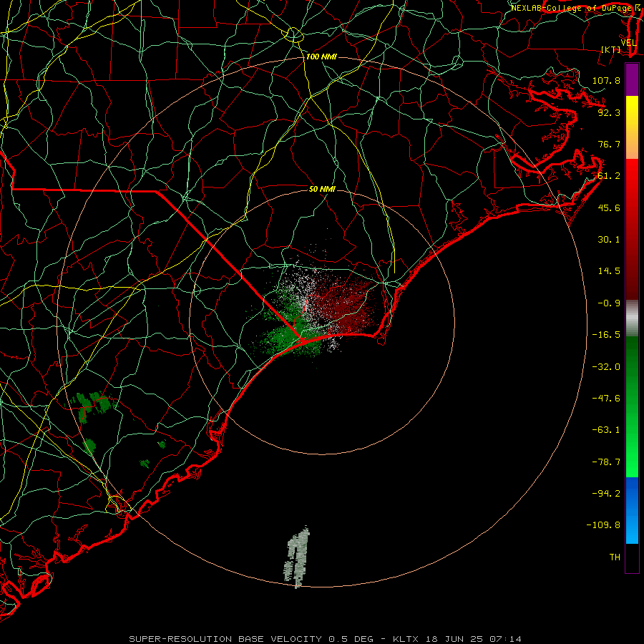Click the -78.7 scale value
The image size is (644, 644).
click(x=606, y=462)
